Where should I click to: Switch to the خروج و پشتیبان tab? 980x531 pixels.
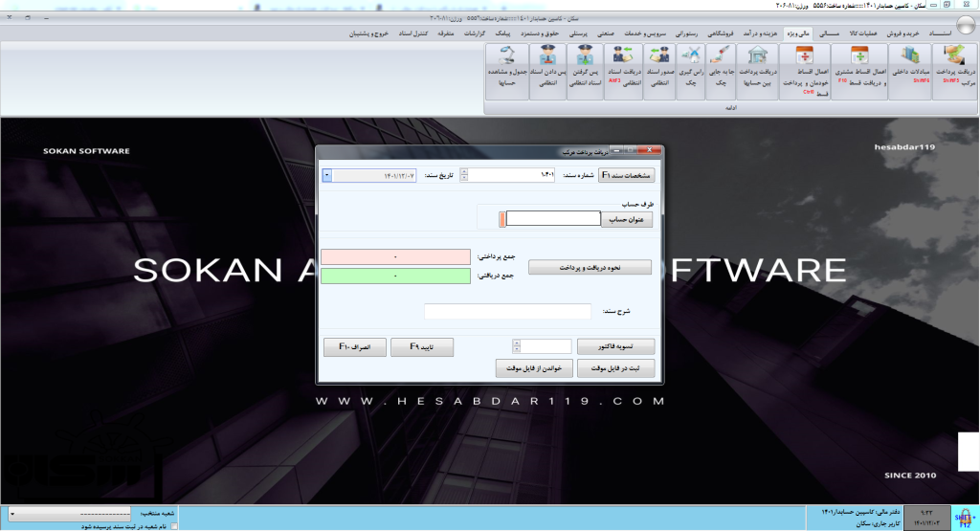pos(368,33)
